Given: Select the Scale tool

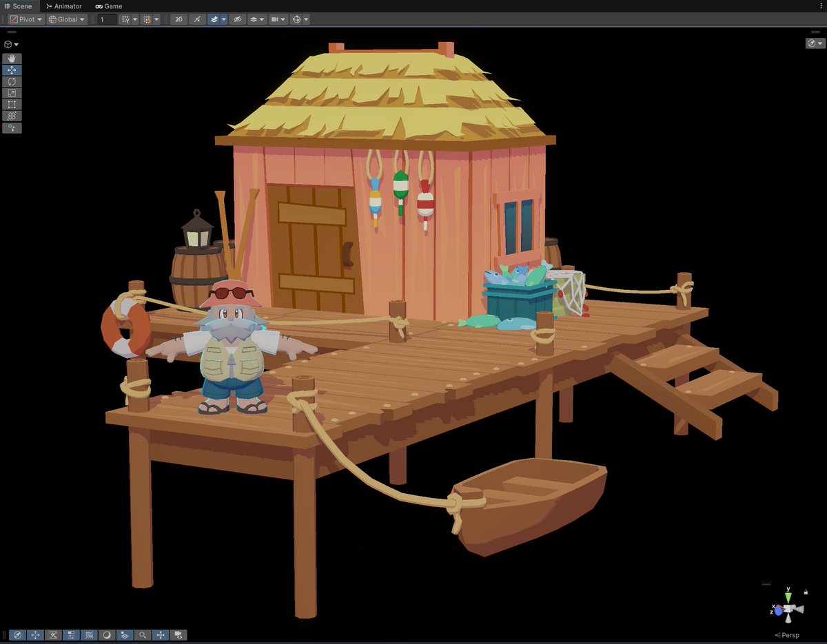Looking at the screenshot, I should pos(12,93).
